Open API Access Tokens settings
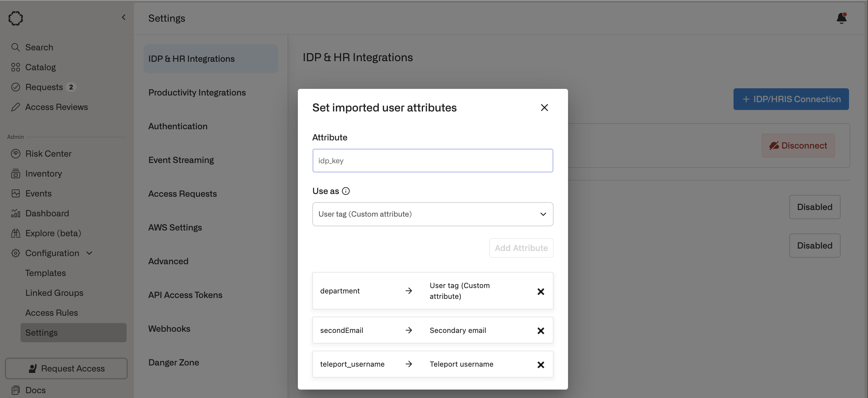The image size is (868, 398). point(185,295)
